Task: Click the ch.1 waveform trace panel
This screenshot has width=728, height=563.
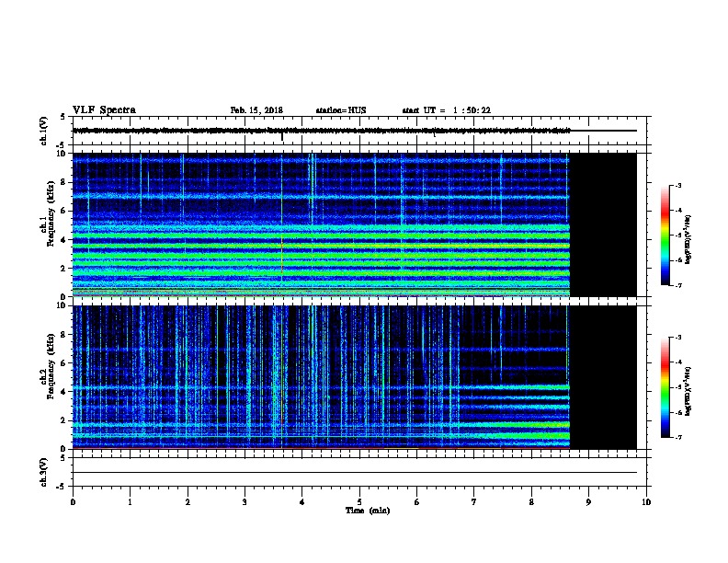Action: 361,131
